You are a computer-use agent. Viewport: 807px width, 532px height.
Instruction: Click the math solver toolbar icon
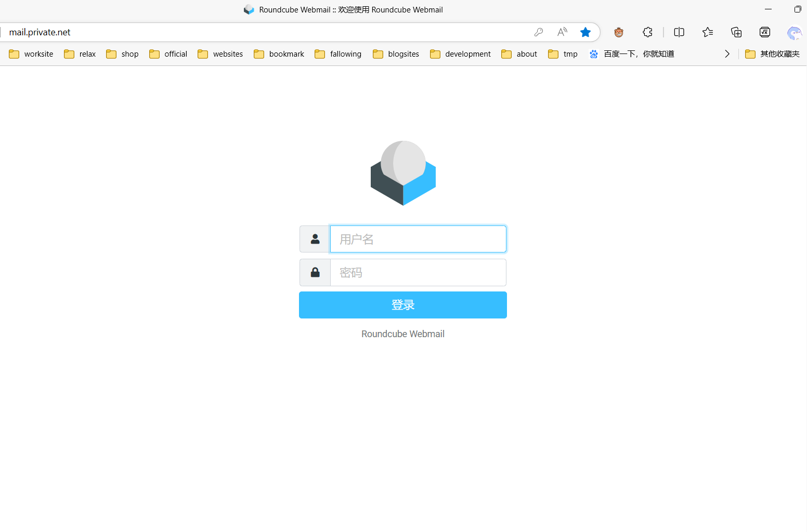pyautogui.click(x=765, y=32)
